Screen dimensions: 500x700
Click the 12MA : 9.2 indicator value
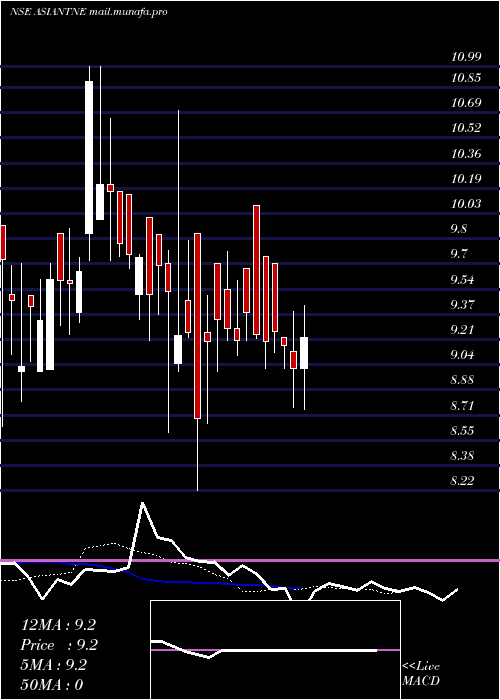(x=58, y=625)
